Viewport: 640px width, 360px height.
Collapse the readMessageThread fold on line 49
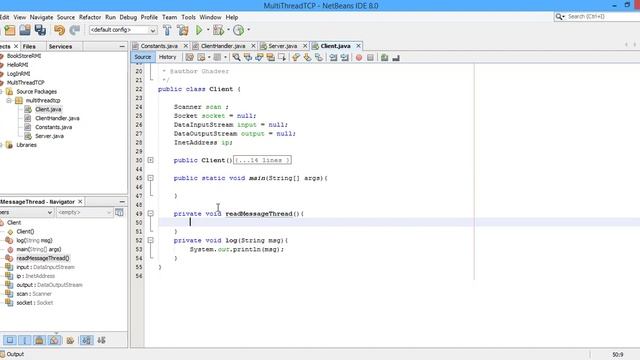[x=151, y=213]
